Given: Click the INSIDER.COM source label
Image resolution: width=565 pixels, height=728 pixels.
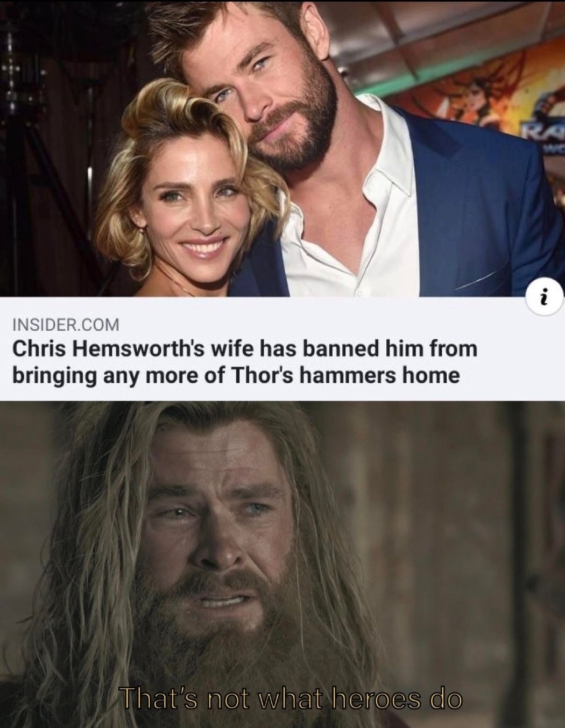Looking at the screenshot, I should (x=66, y=325).
